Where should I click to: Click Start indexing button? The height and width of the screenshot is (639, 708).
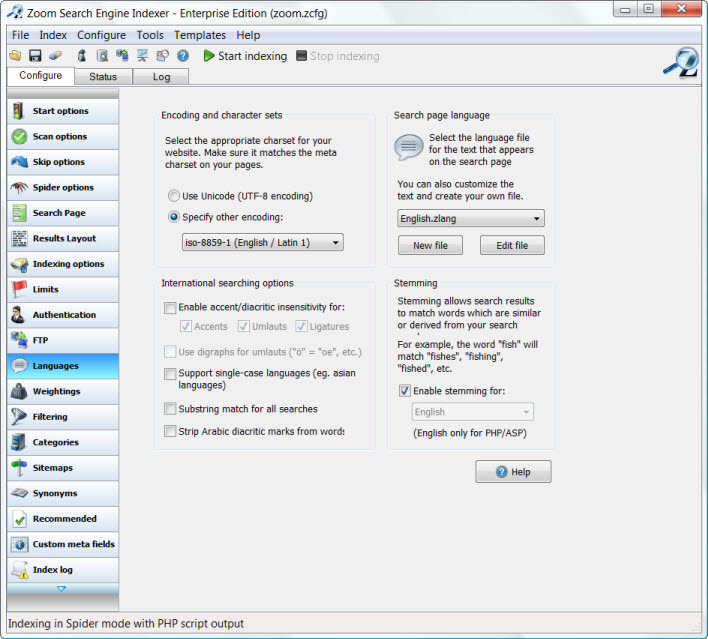(245, 56)
